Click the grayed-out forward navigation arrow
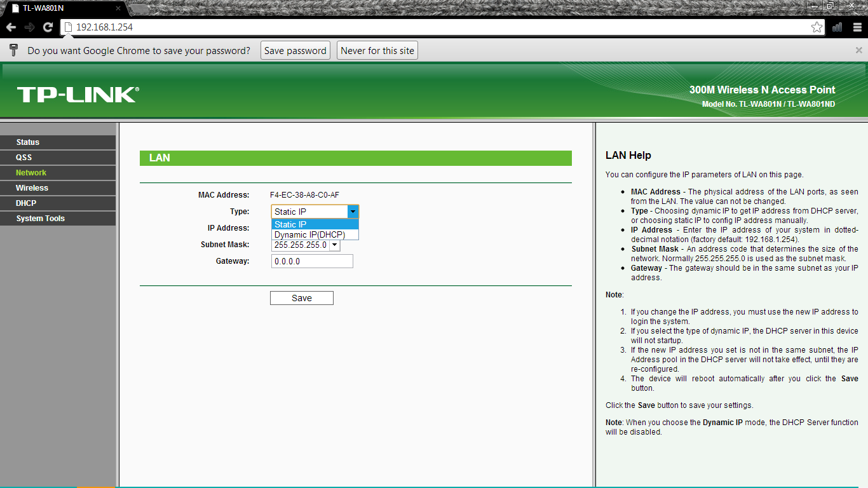 (x=29, y=27)
